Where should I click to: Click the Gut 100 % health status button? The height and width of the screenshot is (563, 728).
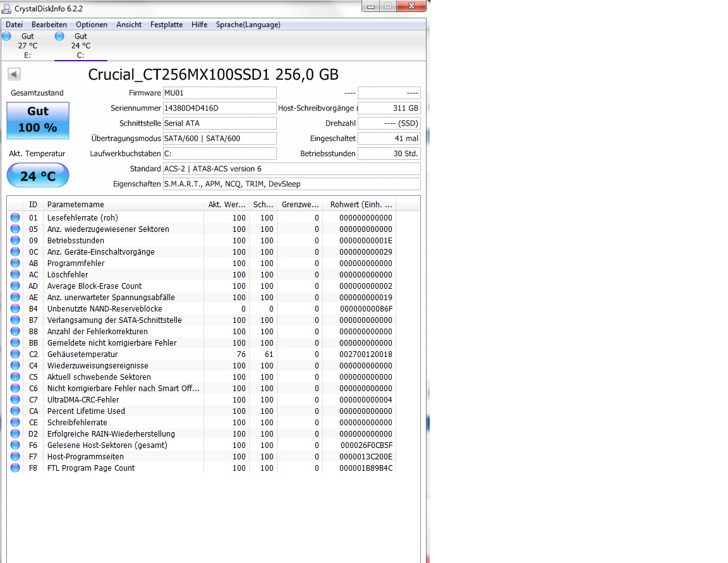coord(38,121)
